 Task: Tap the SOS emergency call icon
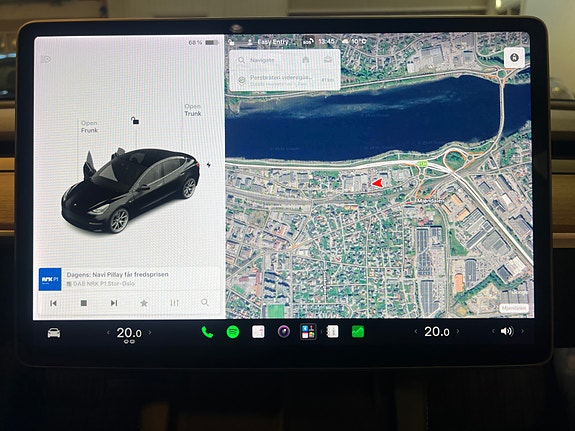click(x=308, y=42)
